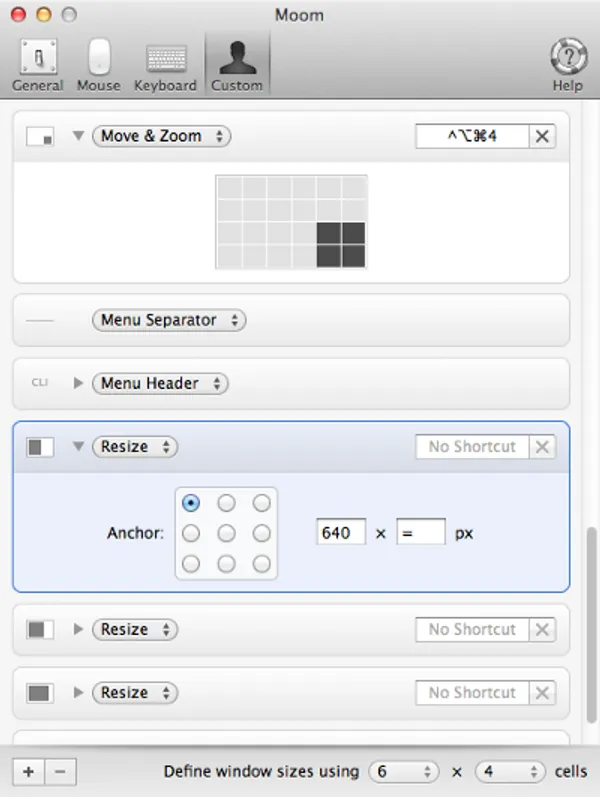Click the vertical scrollbar thumb

click(x=591, y=625)
